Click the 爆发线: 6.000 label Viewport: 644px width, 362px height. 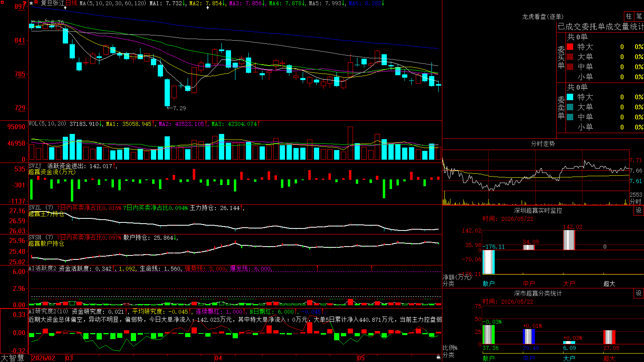click(250, 268)
